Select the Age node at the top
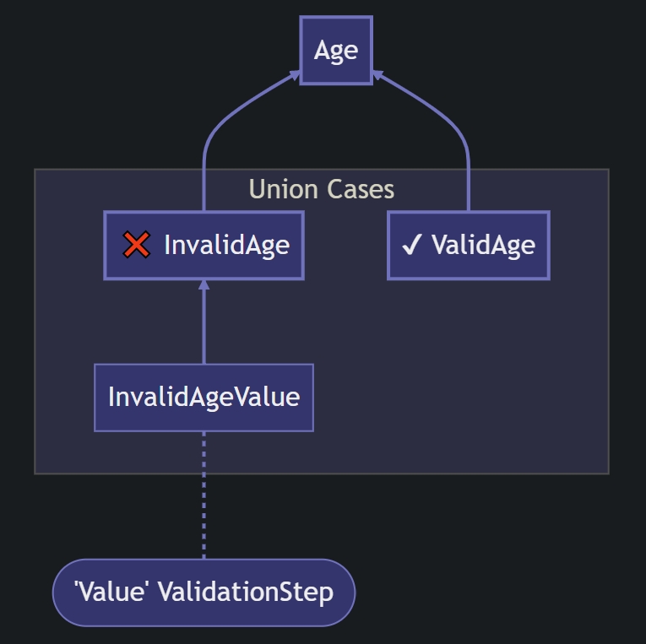This screenshot has width=646, height=644. [x=336, y=51]
